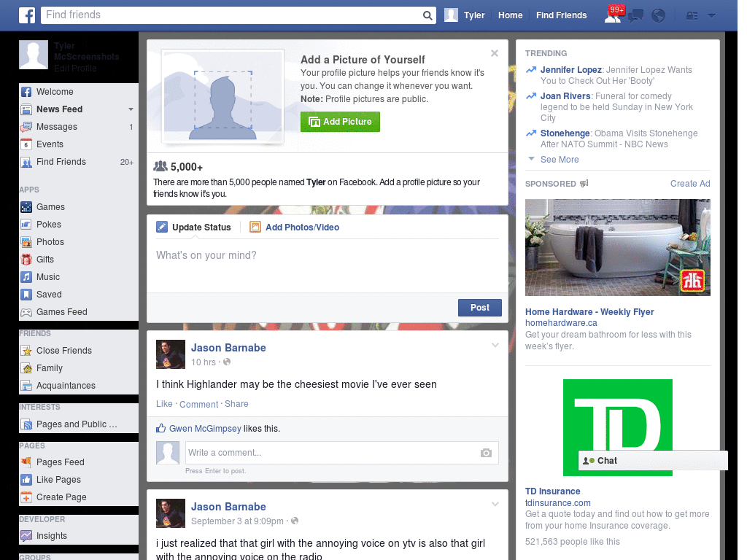Select the Update Status tab
The image size is (747, 560).
coord(193,227)
